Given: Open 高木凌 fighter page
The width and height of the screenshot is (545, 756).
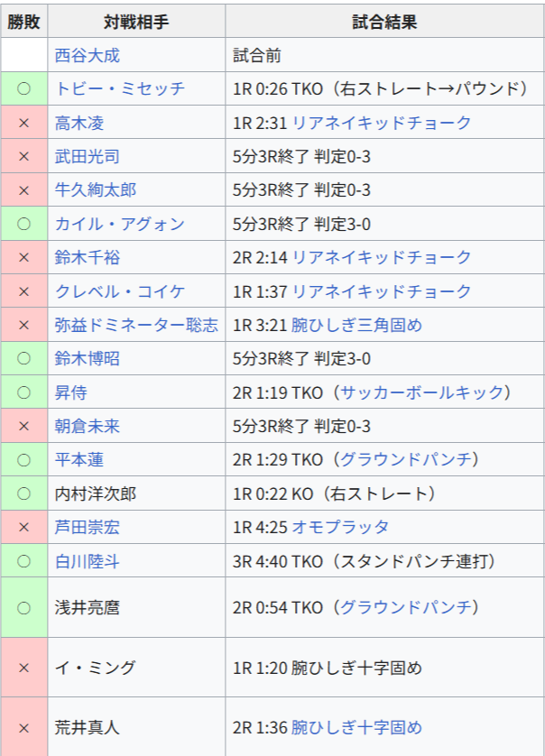Looking at the screenshot, I should pyautogui.click(x=79, y=123).
